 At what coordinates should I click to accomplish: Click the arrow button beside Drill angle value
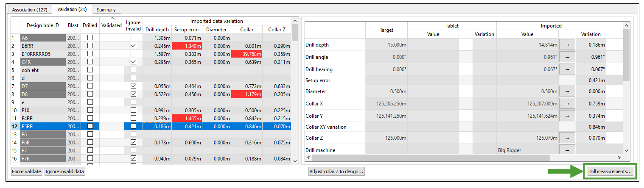pos(567,57)
